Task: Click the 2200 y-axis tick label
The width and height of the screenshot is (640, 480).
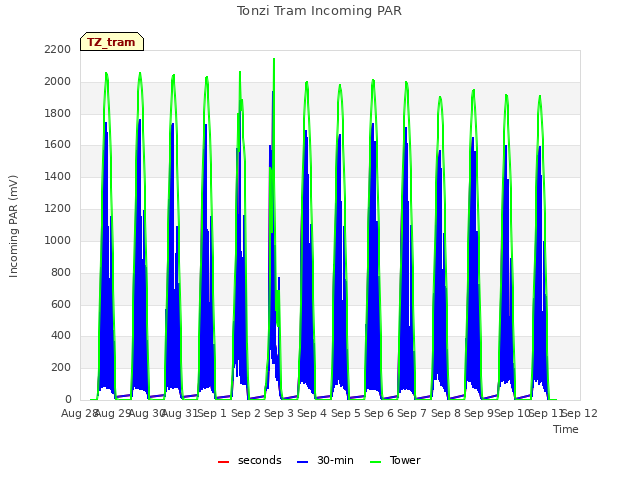Action: [x=58, y=50]
